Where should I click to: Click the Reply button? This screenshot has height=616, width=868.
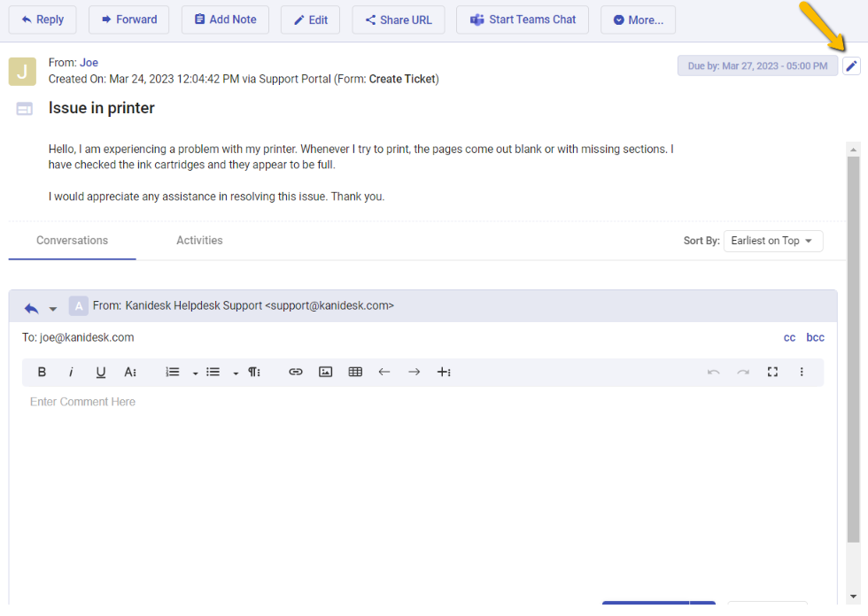point(43,19)
